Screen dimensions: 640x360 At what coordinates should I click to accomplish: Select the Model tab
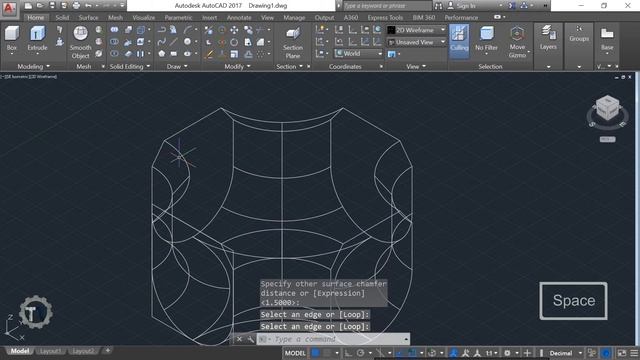pyautogui.click(x=20, y=351)
